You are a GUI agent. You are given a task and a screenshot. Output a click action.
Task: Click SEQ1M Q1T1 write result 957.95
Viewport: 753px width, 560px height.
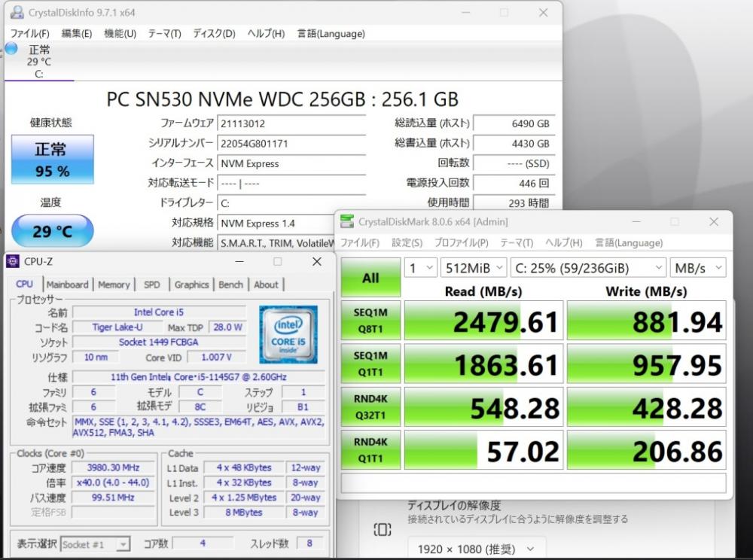646,364
